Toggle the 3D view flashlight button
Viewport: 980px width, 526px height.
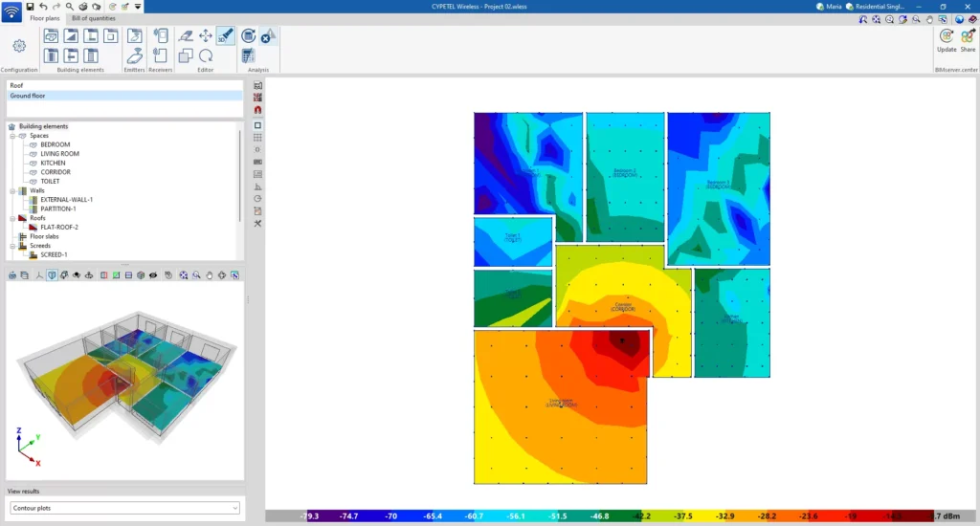(226, 35)
